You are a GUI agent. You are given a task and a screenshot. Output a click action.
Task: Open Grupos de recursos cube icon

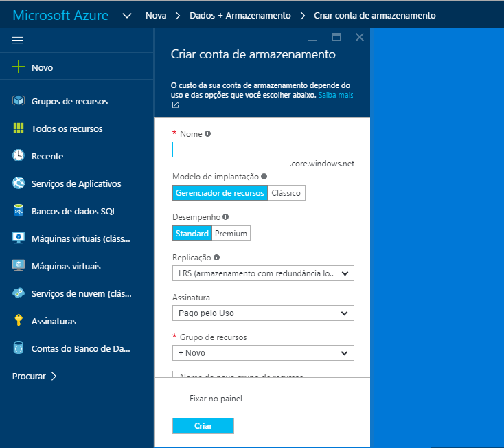19,101
